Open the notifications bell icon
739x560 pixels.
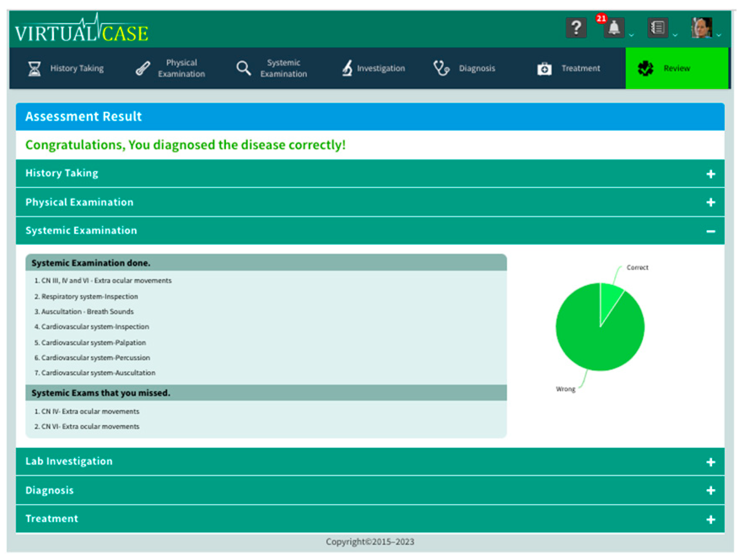point(614,28)
